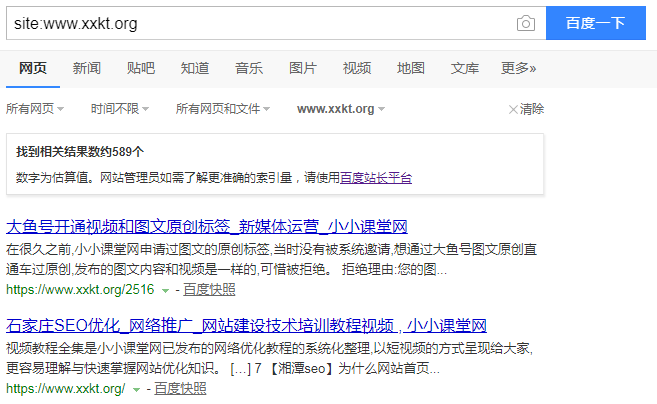Expand arrow next to https://www.xxkt.org/ URL
This screenshot has width=657, height=404.
pyautogui.click(x=136, y=389)
